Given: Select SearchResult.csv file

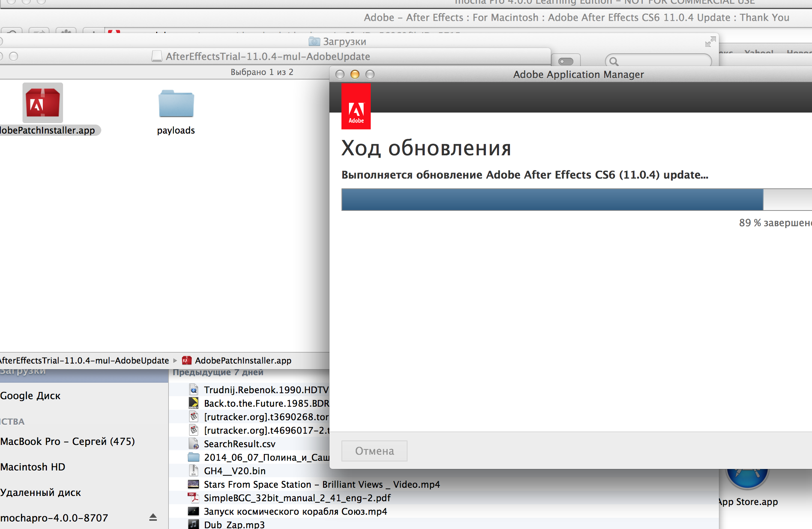Looking at the screenshot, I should 249,444.
